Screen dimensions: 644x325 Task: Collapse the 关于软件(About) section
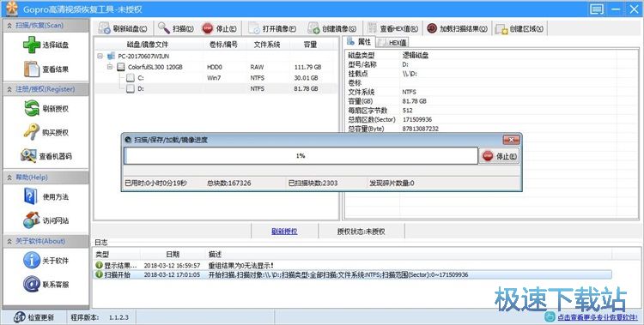pyautogui.click(x=9, y=241)
